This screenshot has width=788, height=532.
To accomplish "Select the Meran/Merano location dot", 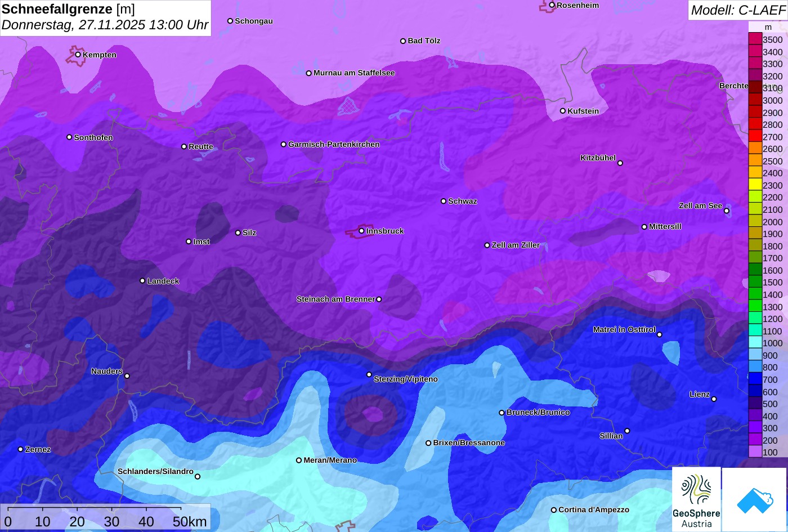I will [x=299, y=461].
